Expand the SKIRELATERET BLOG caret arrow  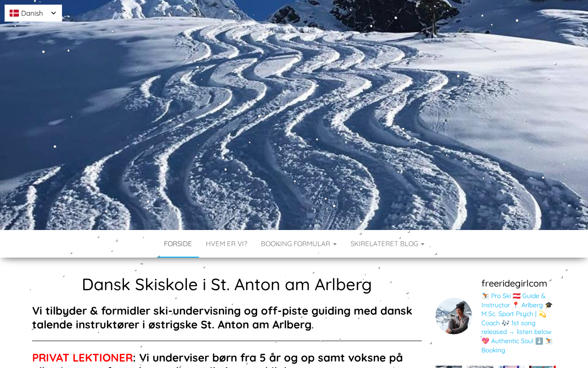click(x=422, y=244)
